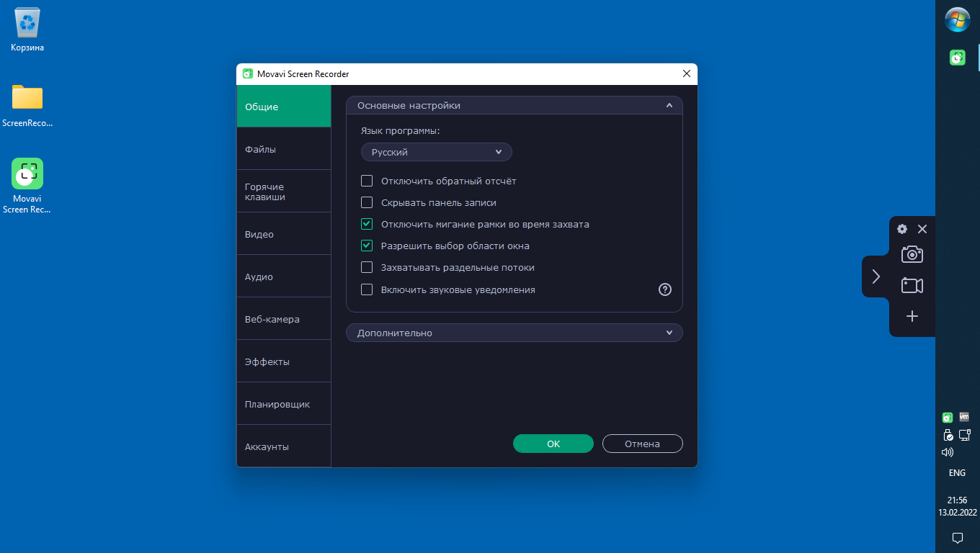980x553 pixels.
Task: Click the 'Отмена' button
Action: (x=643, y=444)
